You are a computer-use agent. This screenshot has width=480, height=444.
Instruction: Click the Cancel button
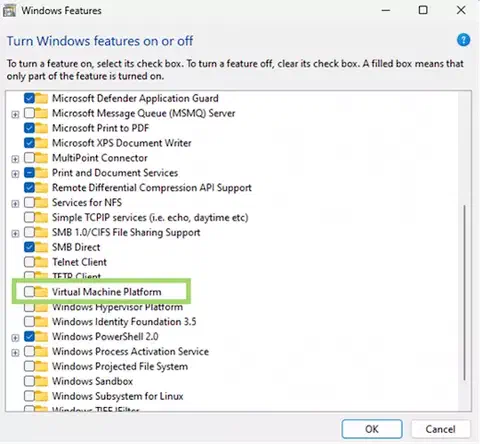click(x=440, y=429)
